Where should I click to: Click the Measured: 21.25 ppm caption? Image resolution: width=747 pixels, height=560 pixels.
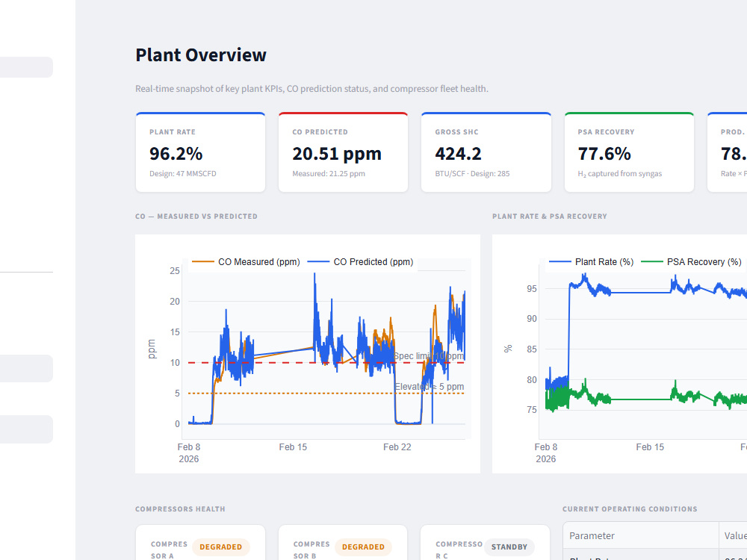click(x=329, y=174)
